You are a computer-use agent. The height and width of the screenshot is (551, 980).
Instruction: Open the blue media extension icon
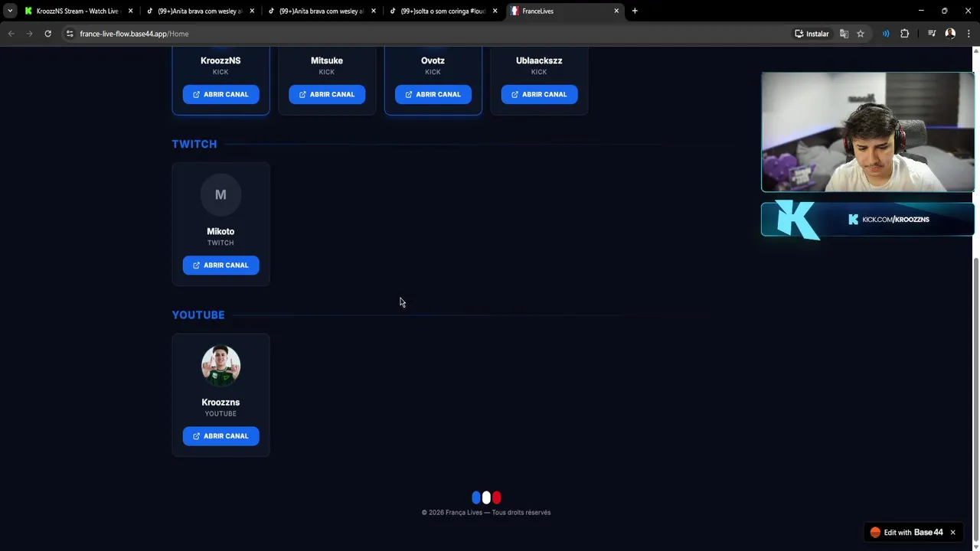[x=886, y=34]
